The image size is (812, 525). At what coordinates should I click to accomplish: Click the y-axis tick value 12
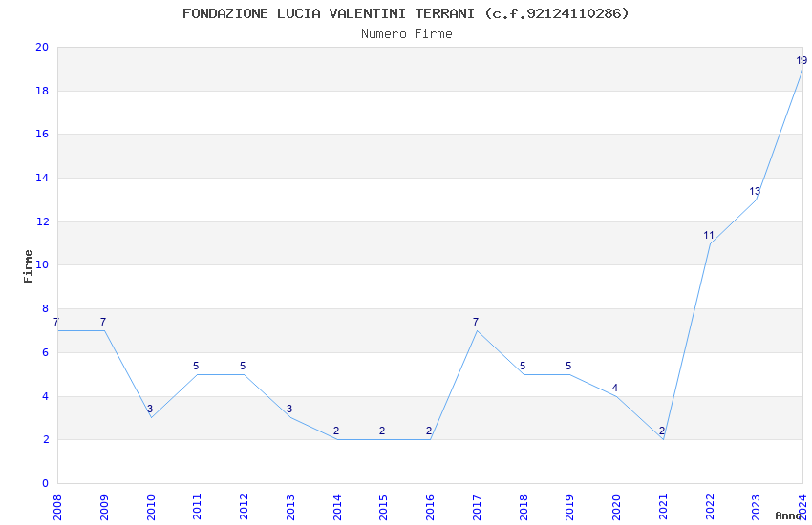click(x=42, y=221)
